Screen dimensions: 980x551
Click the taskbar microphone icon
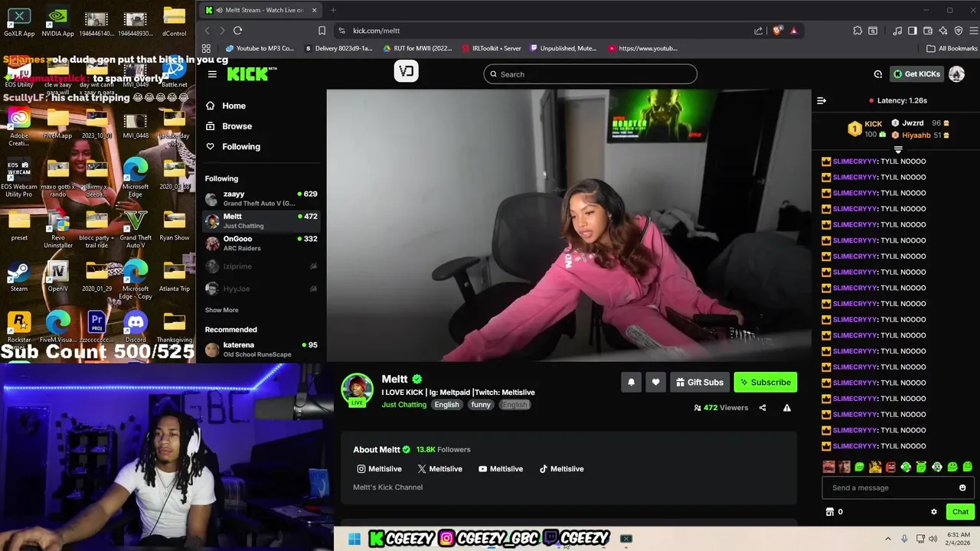(x=904, y=539)
